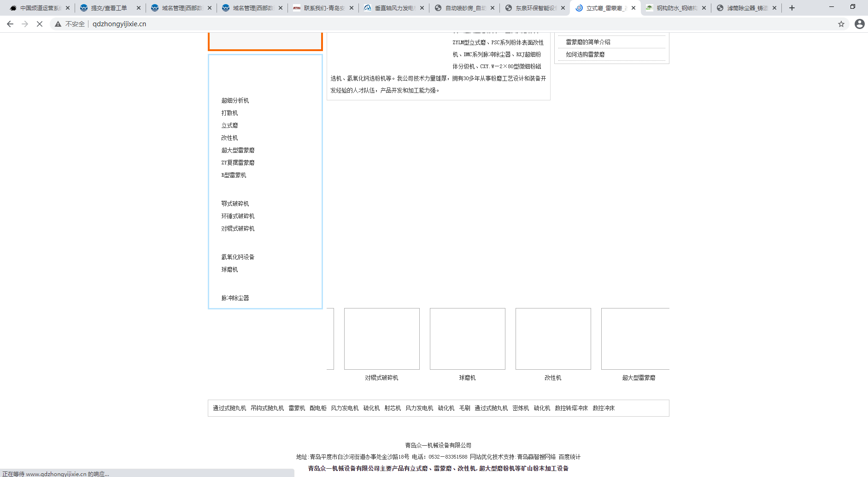Image resolution: width=868 pixels, height=477 pixels.
Task: Close the 联系我们-青岛 tab
Action: click(x=352, y=8)
